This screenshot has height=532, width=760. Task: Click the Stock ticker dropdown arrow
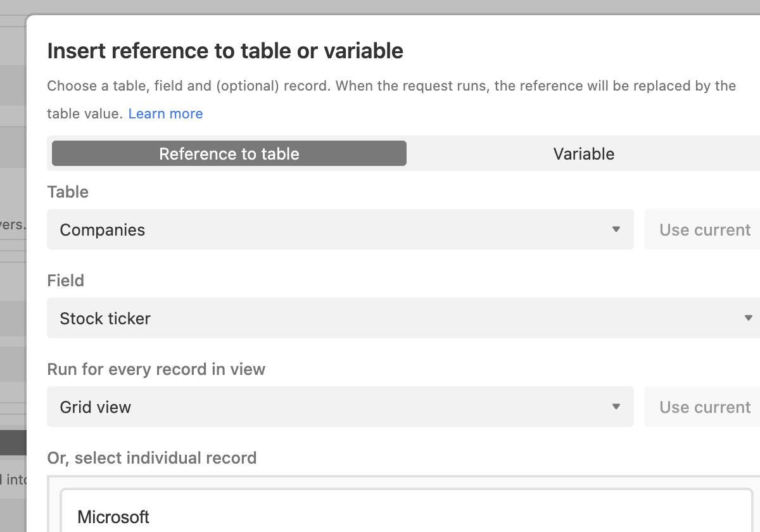pos(748,318)
